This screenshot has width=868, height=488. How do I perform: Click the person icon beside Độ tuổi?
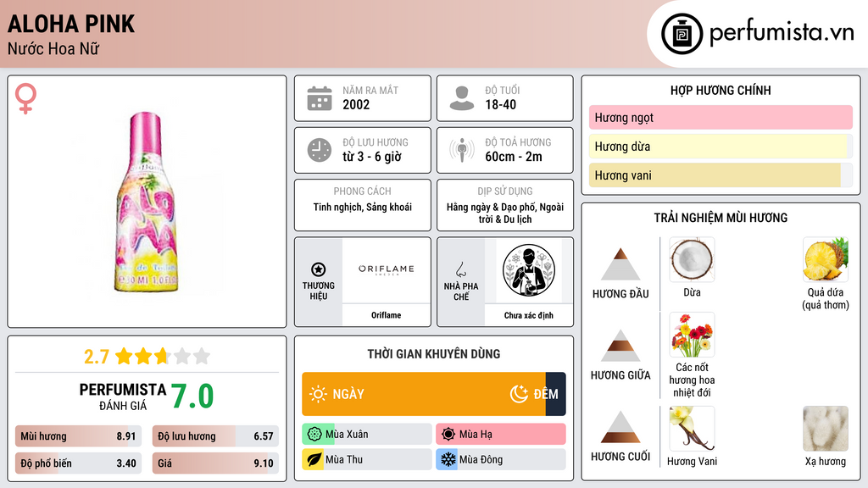[x=462, y=98]
